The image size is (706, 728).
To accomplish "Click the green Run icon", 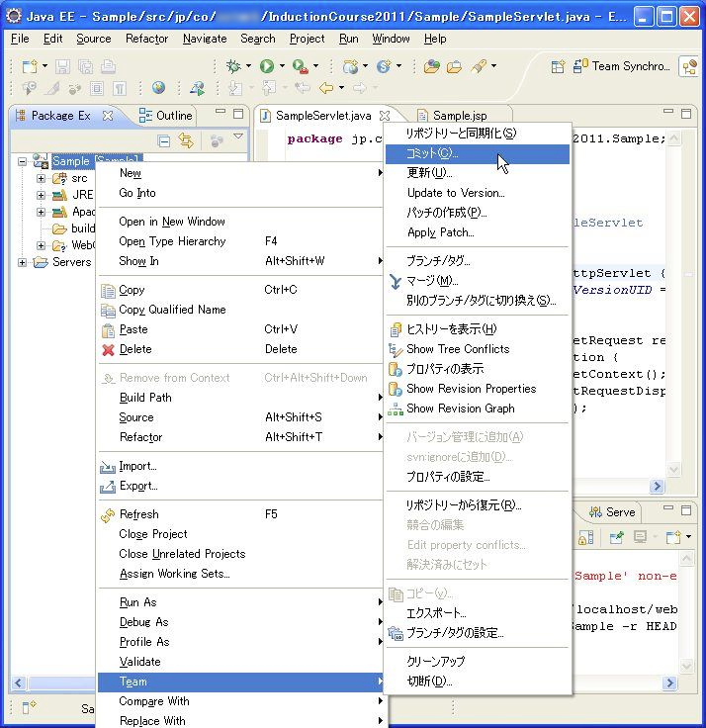I will point(267,66).
